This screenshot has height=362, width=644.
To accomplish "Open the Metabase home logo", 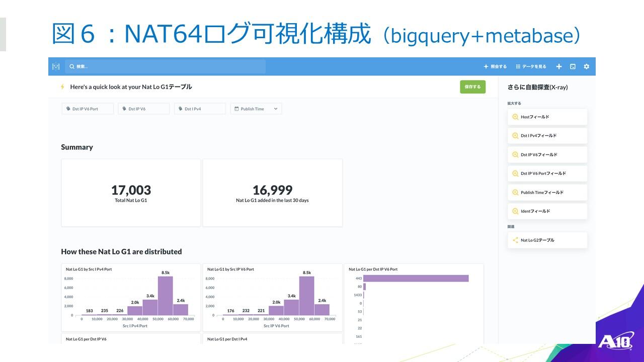I will pos(56,66).
